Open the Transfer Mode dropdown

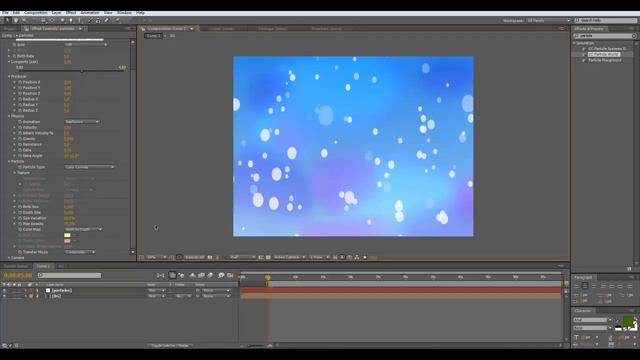pos(80,252)
